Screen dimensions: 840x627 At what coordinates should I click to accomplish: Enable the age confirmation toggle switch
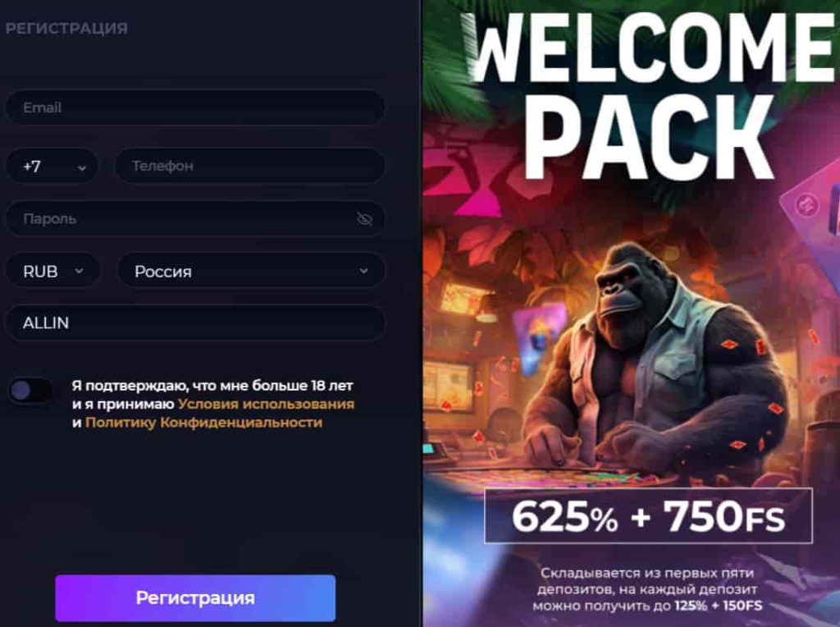tap(30, 391)
